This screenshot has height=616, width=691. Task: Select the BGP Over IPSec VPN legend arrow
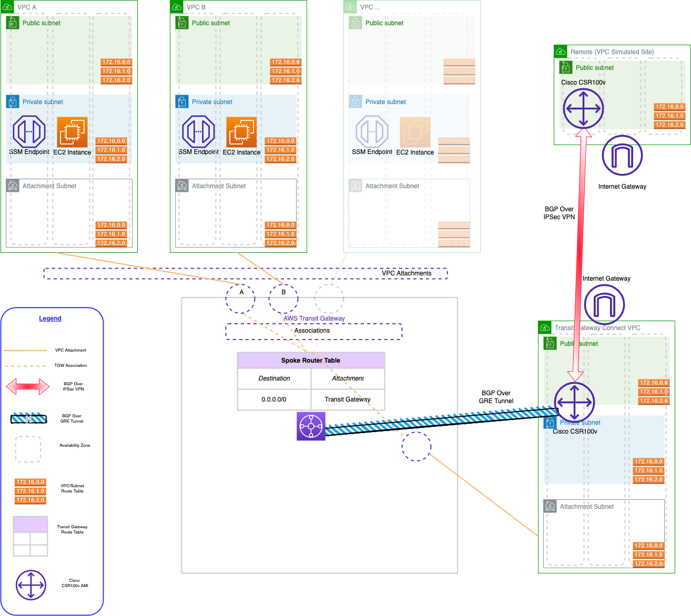click(27, 387)
